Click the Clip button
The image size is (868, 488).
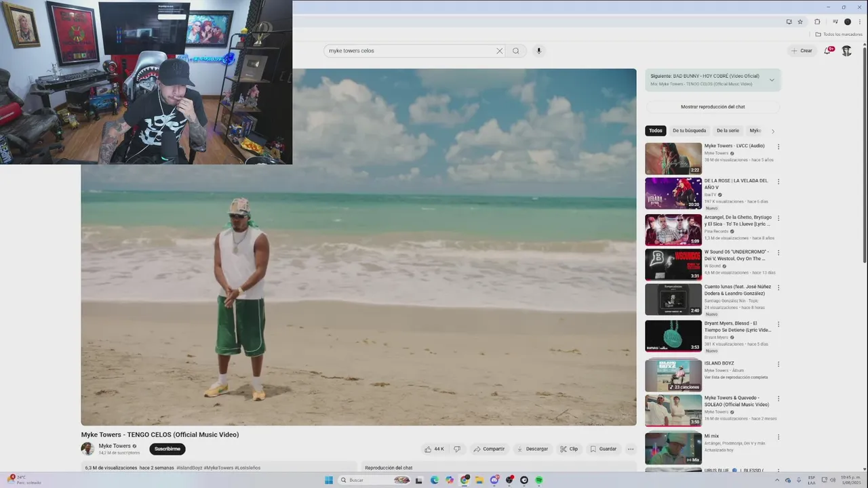click(569, 449)
